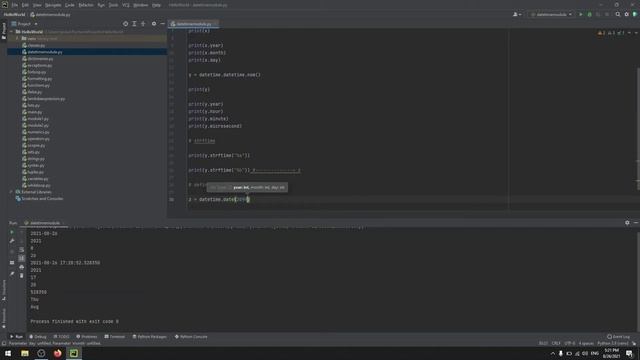Open the Debug tool window button
The height and width of the screenshot is (360, 640).
click(38, 337)
